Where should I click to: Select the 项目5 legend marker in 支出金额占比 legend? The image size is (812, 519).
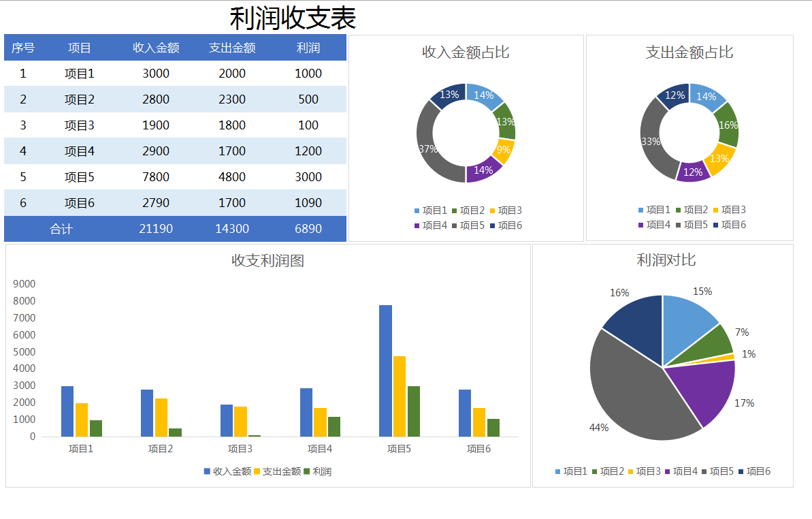[679, 224]
